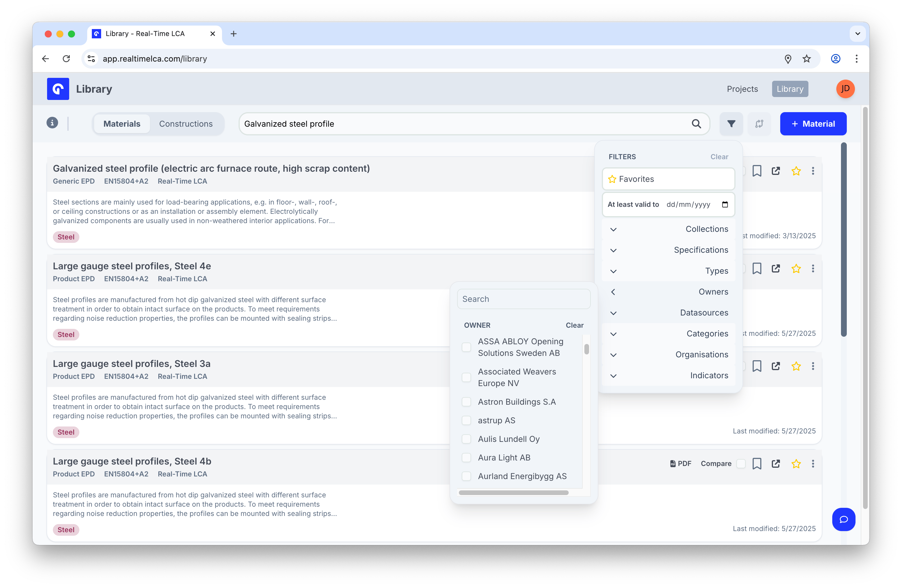The image size is (902, 588).
Task: Open kebab menu for Steel 4b
Action: (x=813, y=464)
